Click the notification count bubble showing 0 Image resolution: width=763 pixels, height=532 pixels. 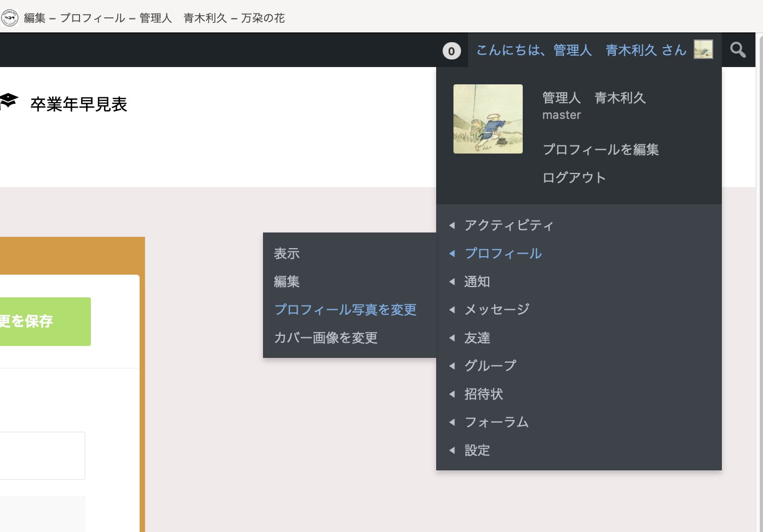452,51
